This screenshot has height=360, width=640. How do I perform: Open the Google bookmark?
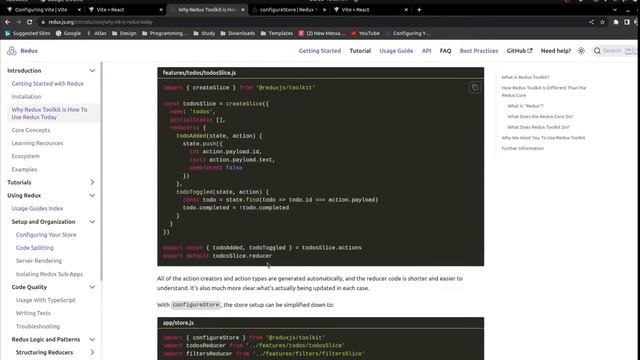click(x=68, y=33)
